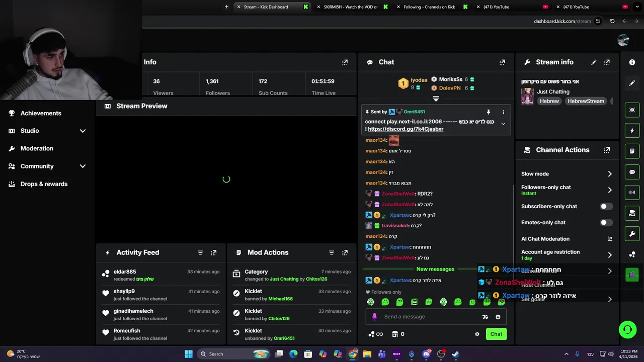Select the Just Chatting category thumbnail
This screenshot has height=362, width=644.
527,97
